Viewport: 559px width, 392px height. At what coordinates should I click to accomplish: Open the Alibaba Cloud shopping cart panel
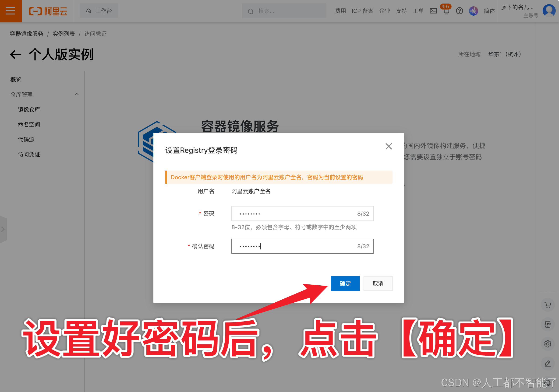(548, 305)
